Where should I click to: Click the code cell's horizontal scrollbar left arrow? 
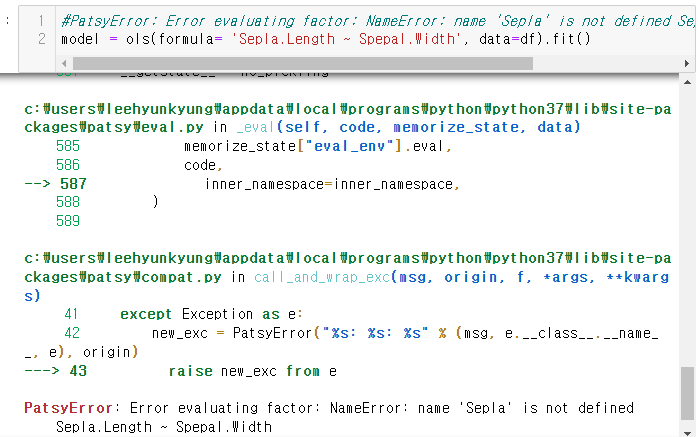tap(64, 64)
